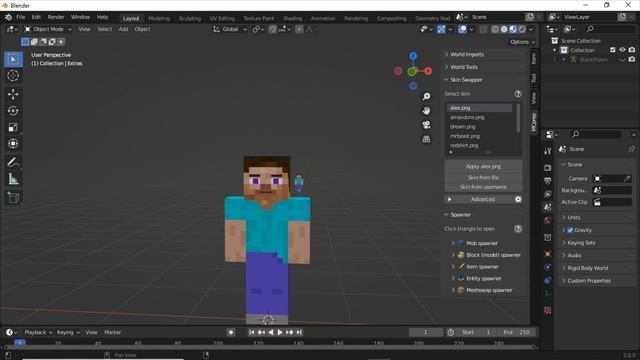Play the animation in timeline

(x=280, y=333)
